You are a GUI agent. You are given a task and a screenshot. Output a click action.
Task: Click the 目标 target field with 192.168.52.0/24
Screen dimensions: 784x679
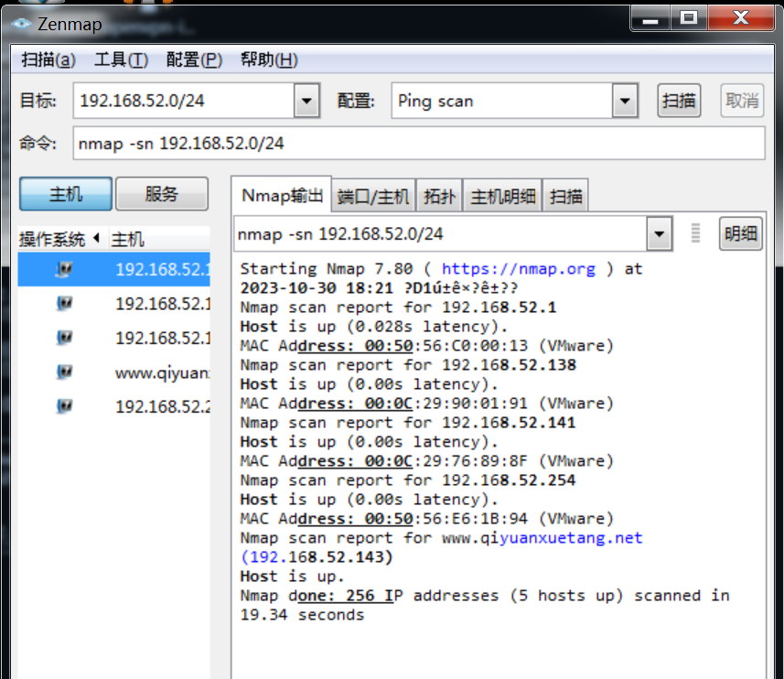(x=184, y=101)
